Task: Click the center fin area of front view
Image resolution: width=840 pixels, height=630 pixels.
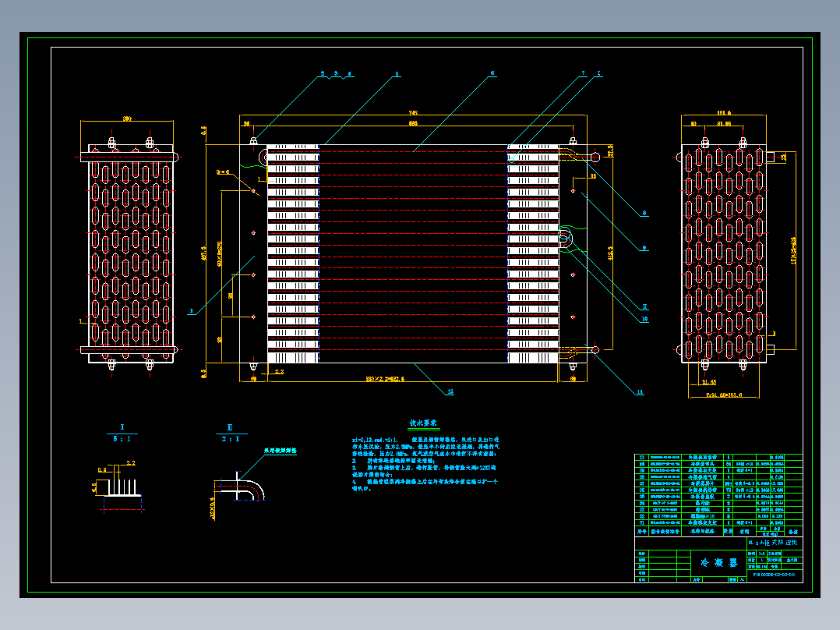Action: tap(413, 253)
